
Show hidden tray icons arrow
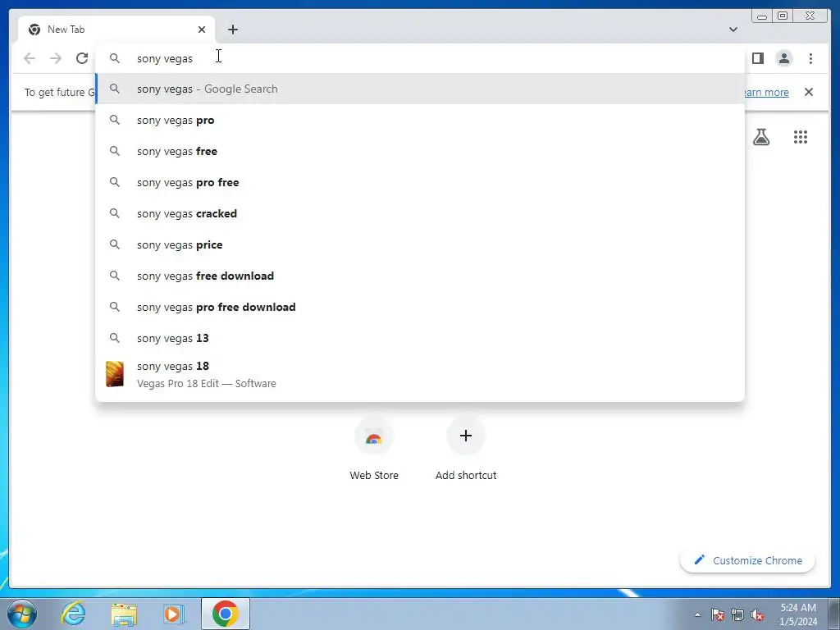697,614
